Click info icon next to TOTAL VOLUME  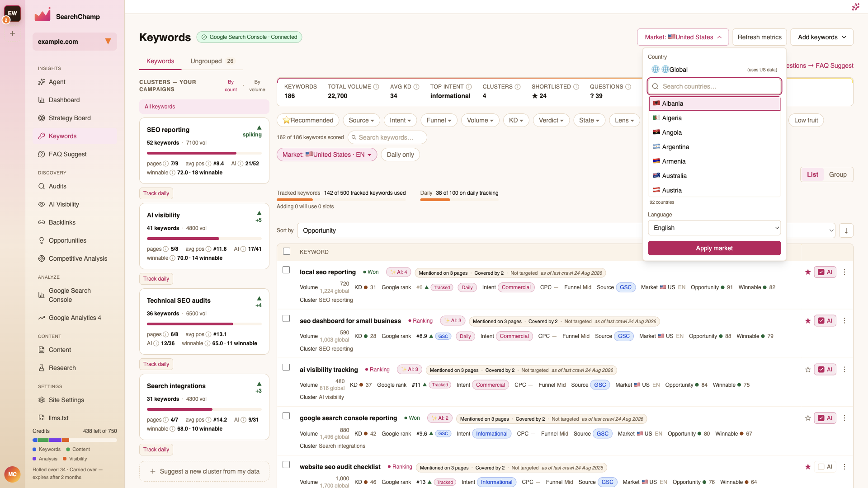pyautogui.click(x=376, y=87)
